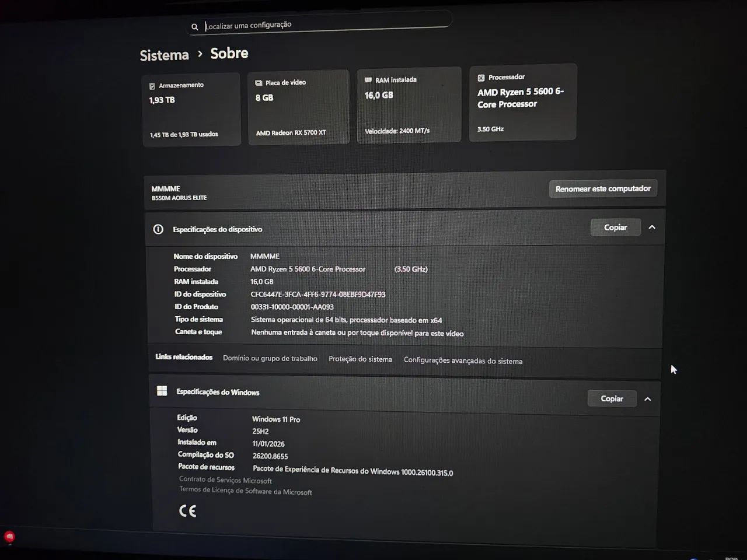Open the RAM instalada 16,0 GB card
747x560 pixels.
click(x=409, y=105)
